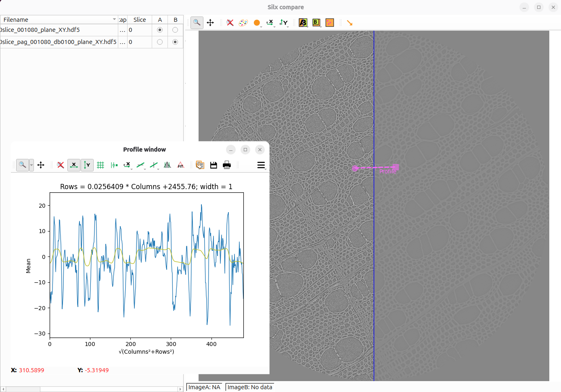561x392 pixels.
Task: Click the ImageA: NA status label
Action: 204,387
